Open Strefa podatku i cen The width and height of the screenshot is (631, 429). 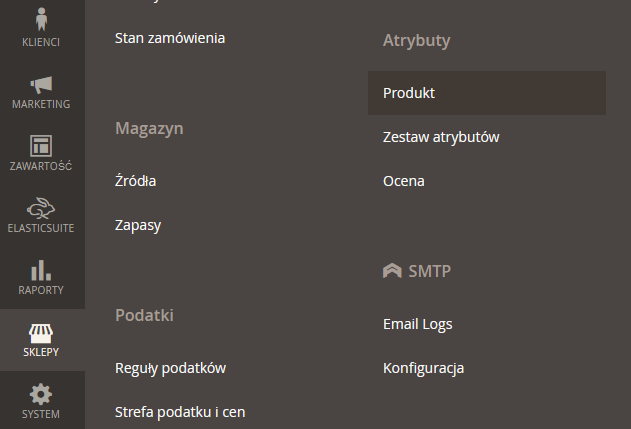180,412
